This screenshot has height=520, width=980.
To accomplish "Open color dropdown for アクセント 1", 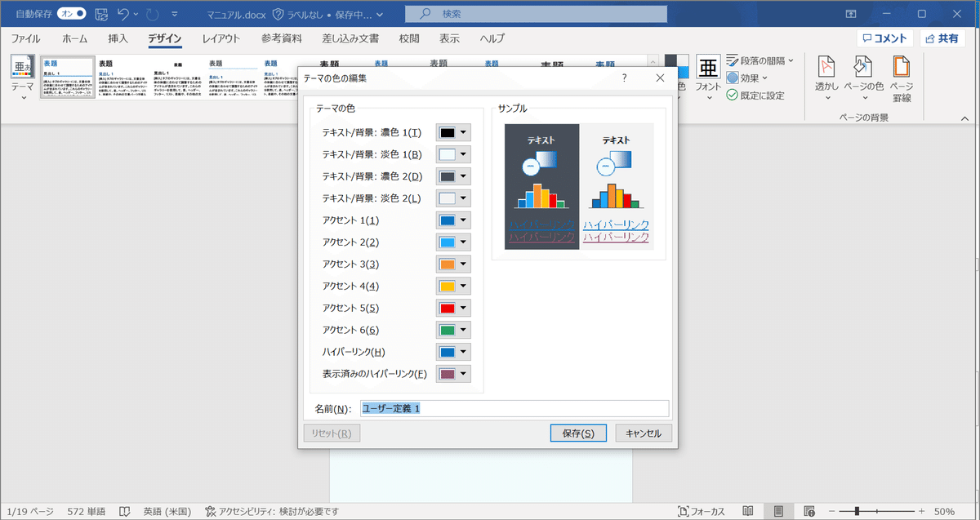I will click(453, 220).
